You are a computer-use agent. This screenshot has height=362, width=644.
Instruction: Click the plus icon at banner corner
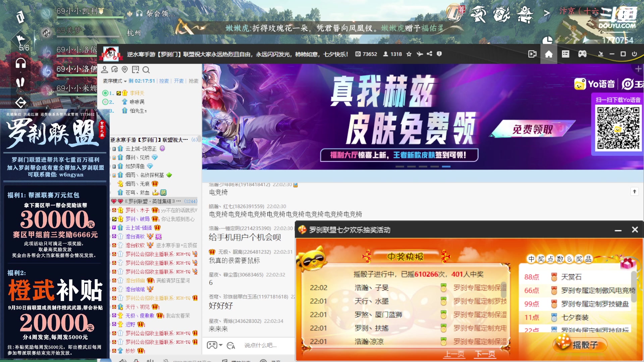[x=638, y=69]
